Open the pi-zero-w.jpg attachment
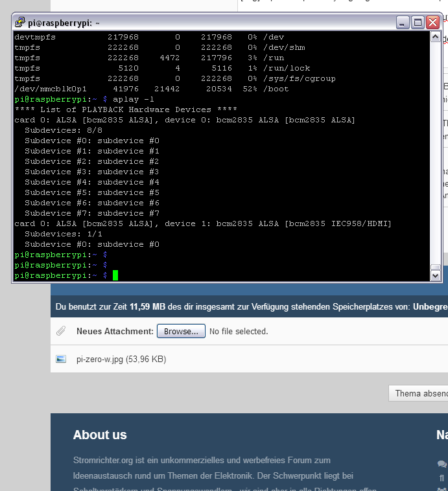The height and width of the screenshot is (491, 448). point(121,359)
